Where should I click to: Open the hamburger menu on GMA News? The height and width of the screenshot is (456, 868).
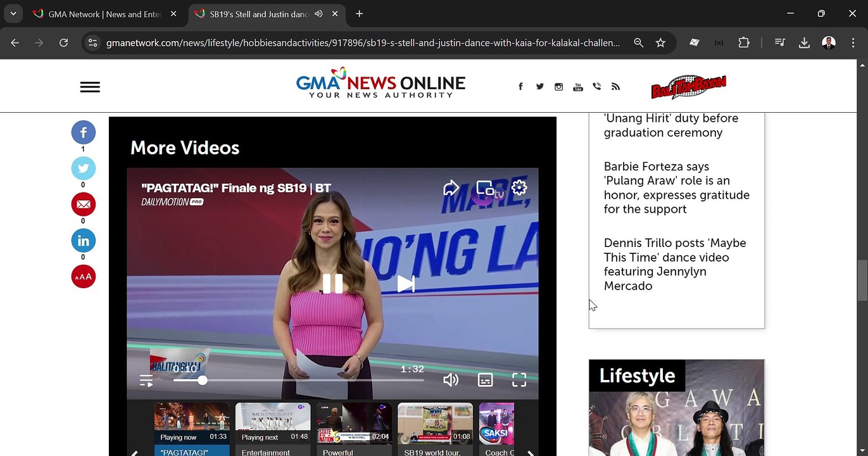[90, 87]
